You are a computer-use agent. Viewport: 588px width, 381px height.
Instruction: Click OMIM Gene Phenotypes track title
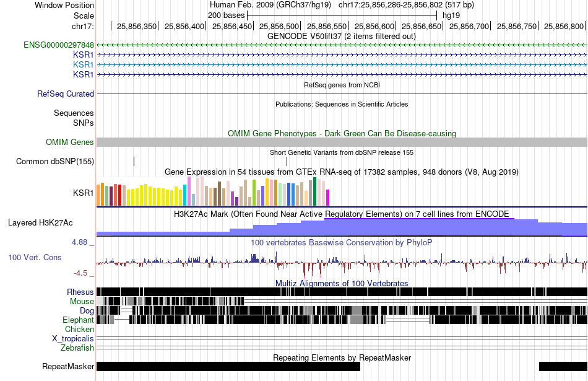342,134
